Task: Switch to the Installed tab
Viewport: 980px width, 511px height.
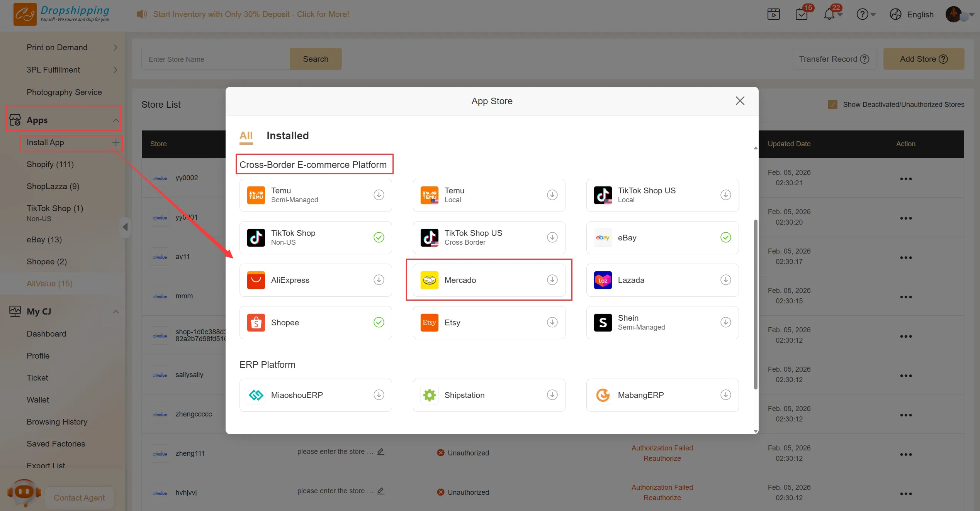Action: (x=287, y=136)
